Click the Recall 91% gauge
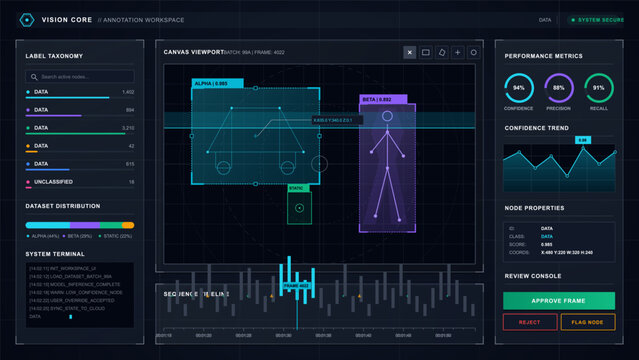 [x=599, y=88]
